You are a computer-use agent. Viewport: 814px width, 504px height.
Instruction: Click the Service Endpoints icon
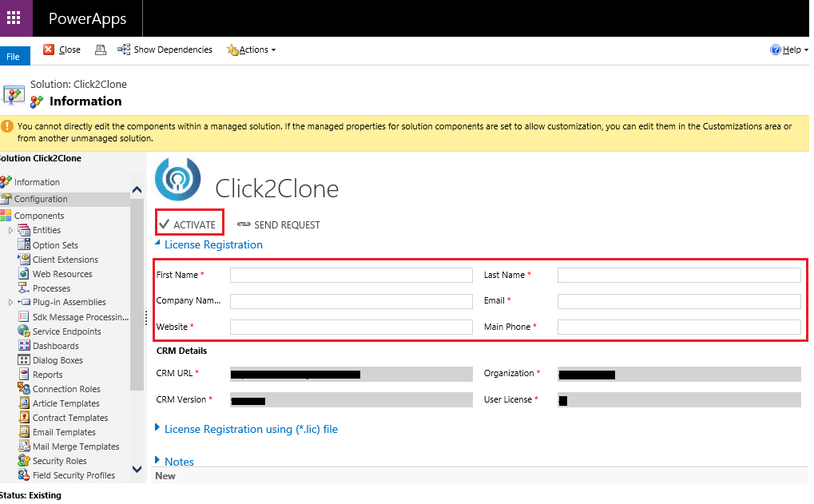coord(24,331)
